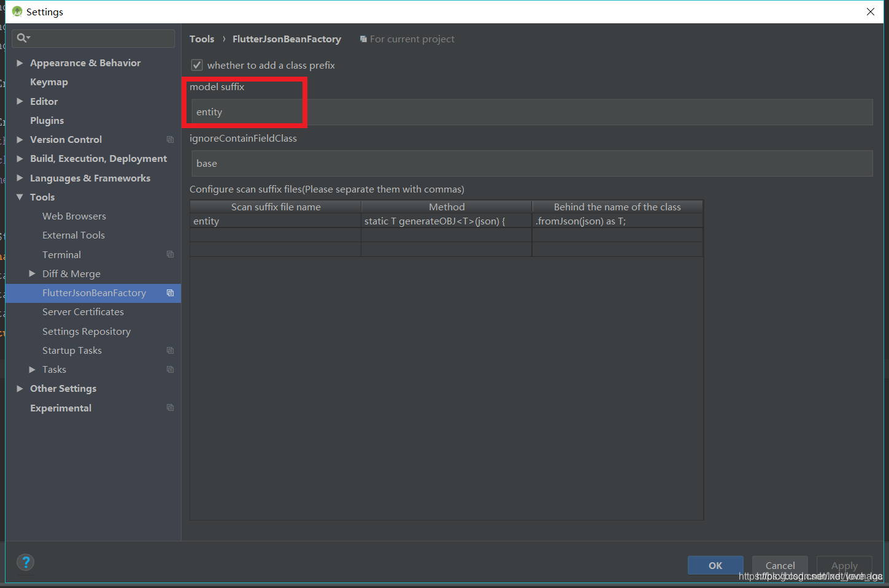Toggle whether to add a class prefix
This screenshot has width=889, height=588.
coord(197,65)
